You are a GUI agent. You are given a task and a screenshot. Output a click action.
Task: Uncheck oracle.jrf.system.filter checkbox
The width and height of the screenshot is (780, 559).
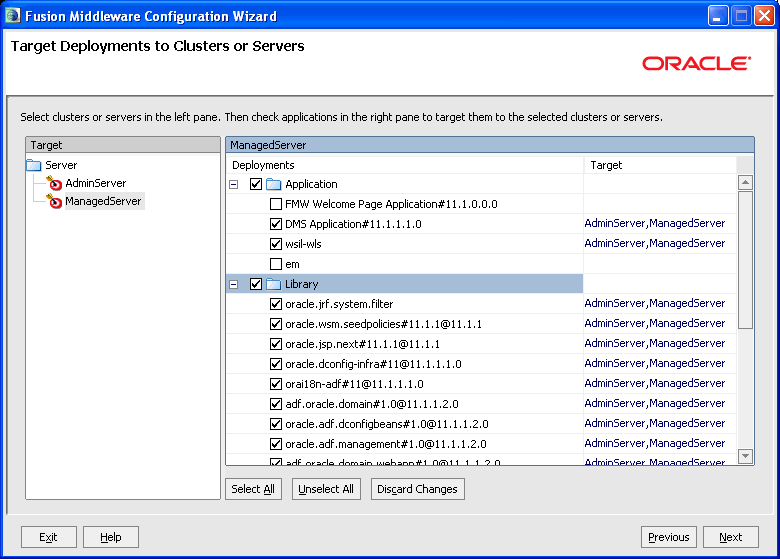pos(276,304)
